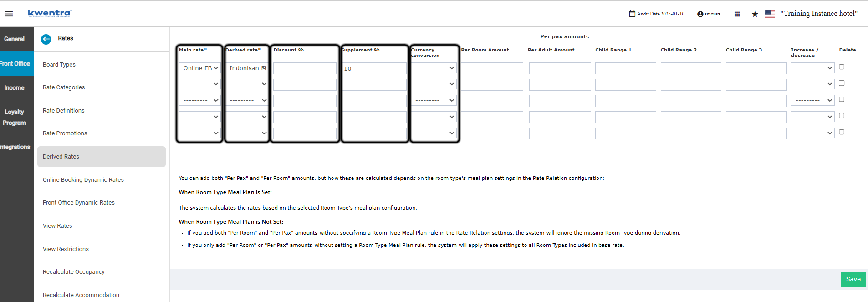Open the Income sidebar section

tap(14, 88)
